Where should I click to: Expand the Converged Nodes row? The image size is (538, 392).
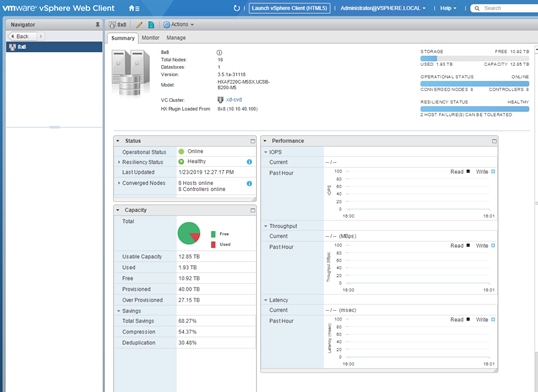(119, 183)
